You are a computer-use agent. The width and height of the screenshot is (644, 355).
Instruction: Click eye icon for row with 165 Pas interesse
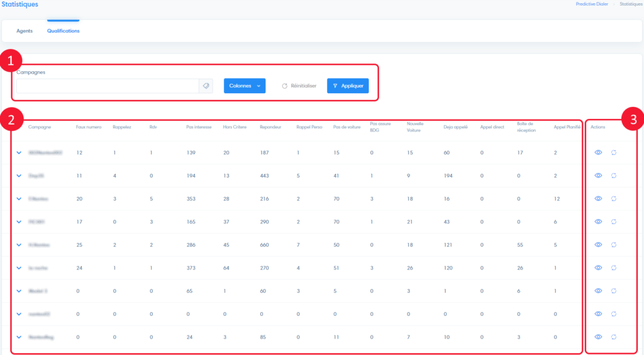[598, 222]
